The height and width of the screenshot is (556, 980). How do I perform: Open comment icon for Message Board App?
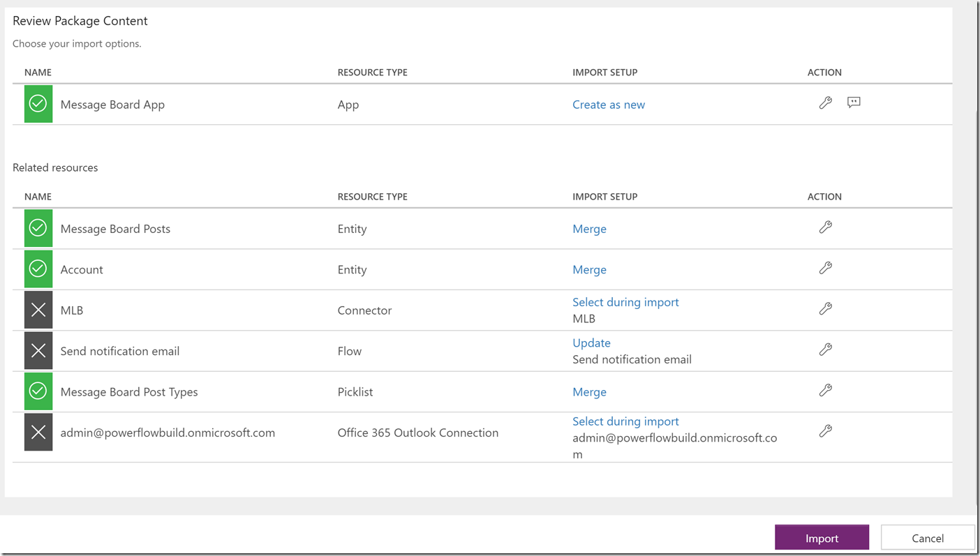click(x=854, y=103)
